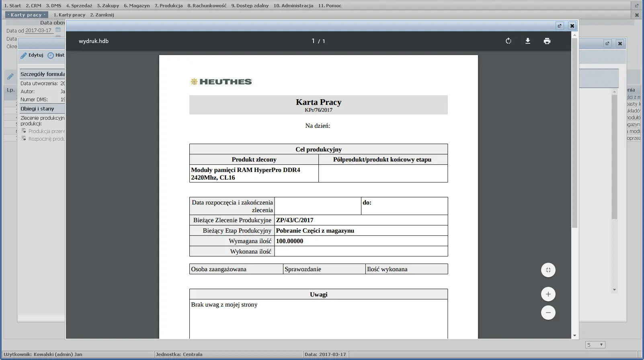Open the Rachunkowość menu

207,6
